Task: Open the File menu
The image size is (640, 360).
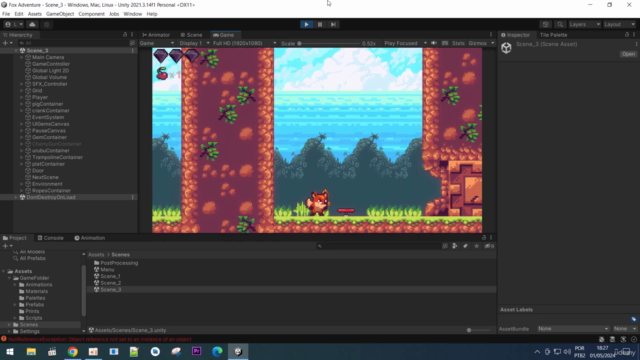Action: (6, 14)
